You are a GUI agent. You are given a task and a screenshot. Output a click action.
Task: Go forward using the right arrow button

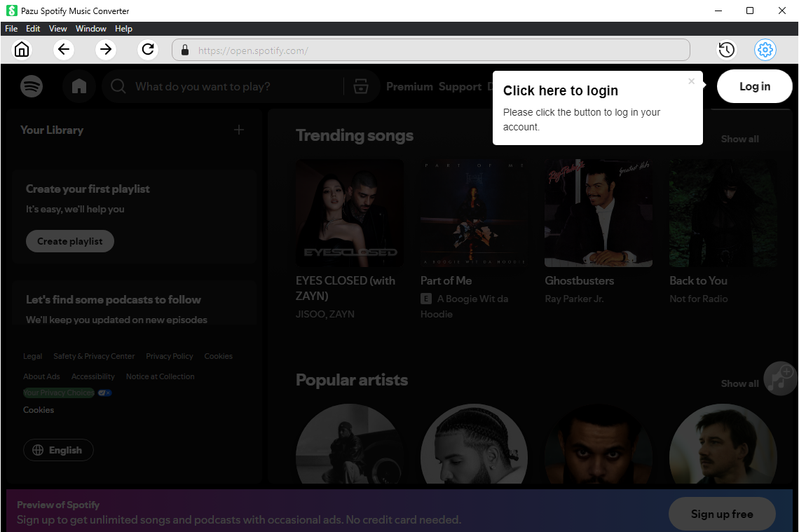point(106,50)
